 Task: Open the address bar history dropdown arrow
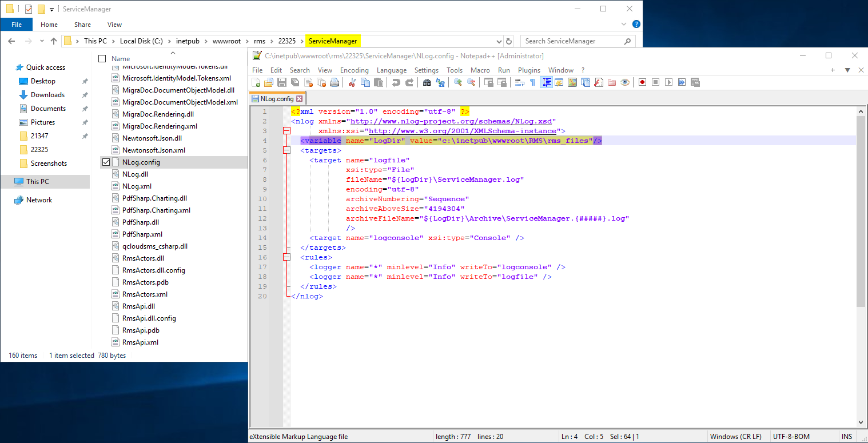pyautogui.click(x=498, y=41)
